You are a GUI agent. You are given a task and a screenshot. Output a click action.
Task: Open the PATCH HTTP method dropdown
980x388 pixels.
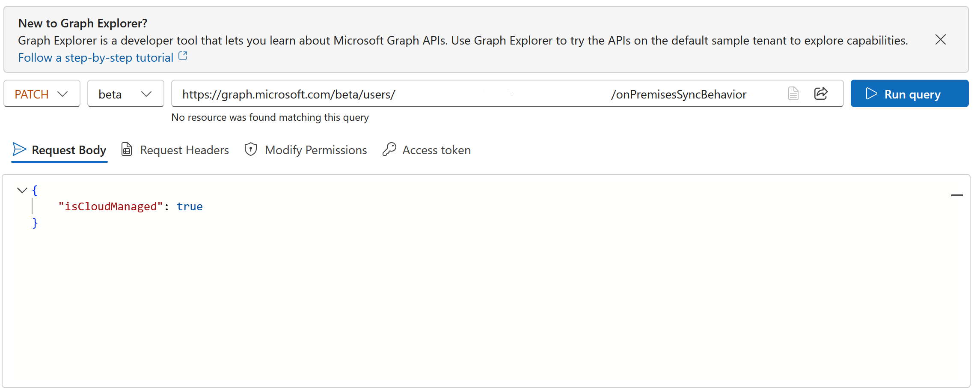[x=42, y=94]
